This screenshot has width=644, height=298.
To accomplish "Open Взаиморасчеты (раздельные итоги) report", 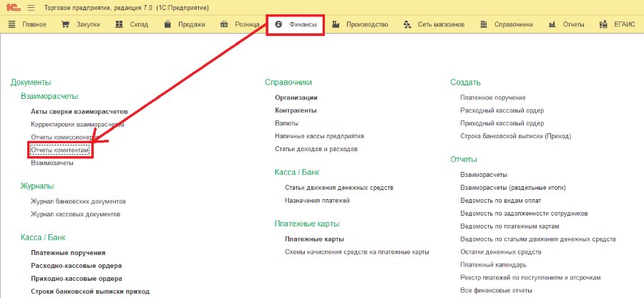I will [x=513, y=188].
